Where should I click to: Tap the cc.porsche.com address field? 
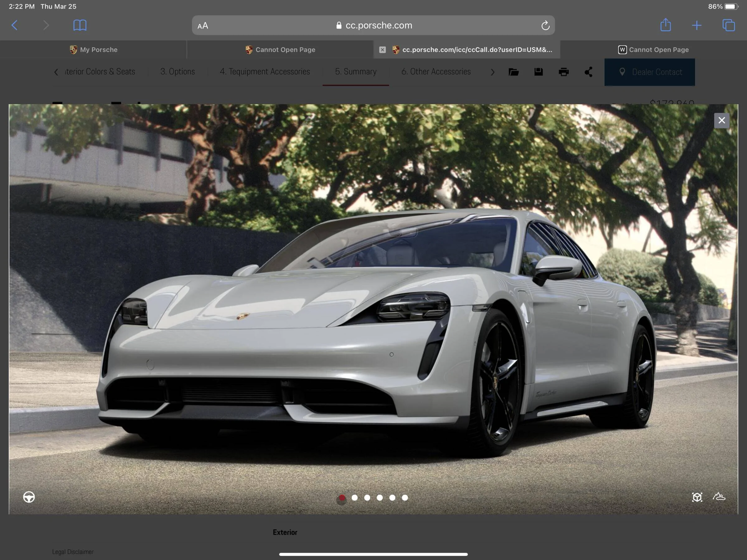[373, 25]
